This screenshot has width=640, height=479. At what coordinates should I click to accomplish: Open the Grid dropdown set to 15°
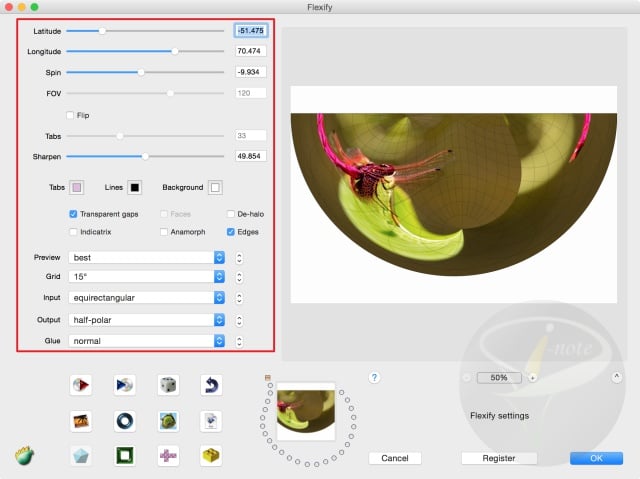click(147, 275)
